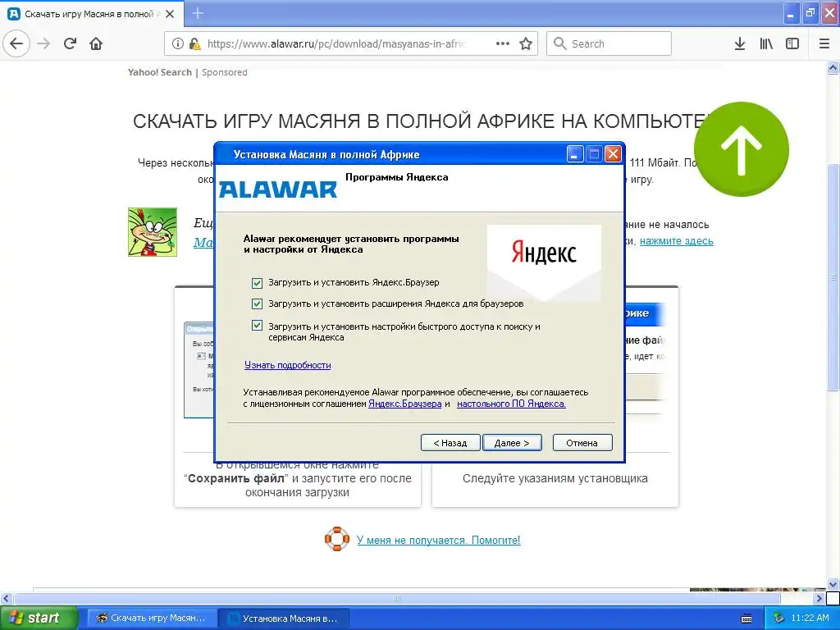Uncheck Yandex quick access settings checkbox
Viewport: 840px width, 630px height.
point(257,326)
